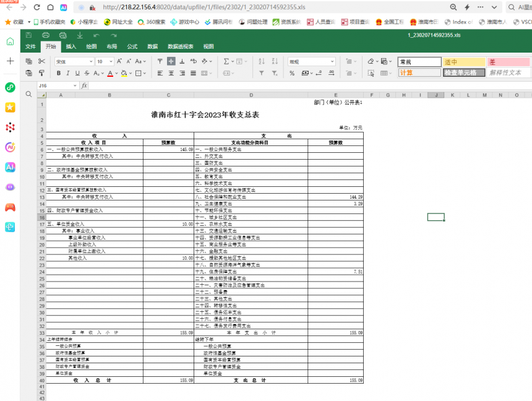Apply percent style format
This screenshot has width=532, height=401.
click(292, 74)
